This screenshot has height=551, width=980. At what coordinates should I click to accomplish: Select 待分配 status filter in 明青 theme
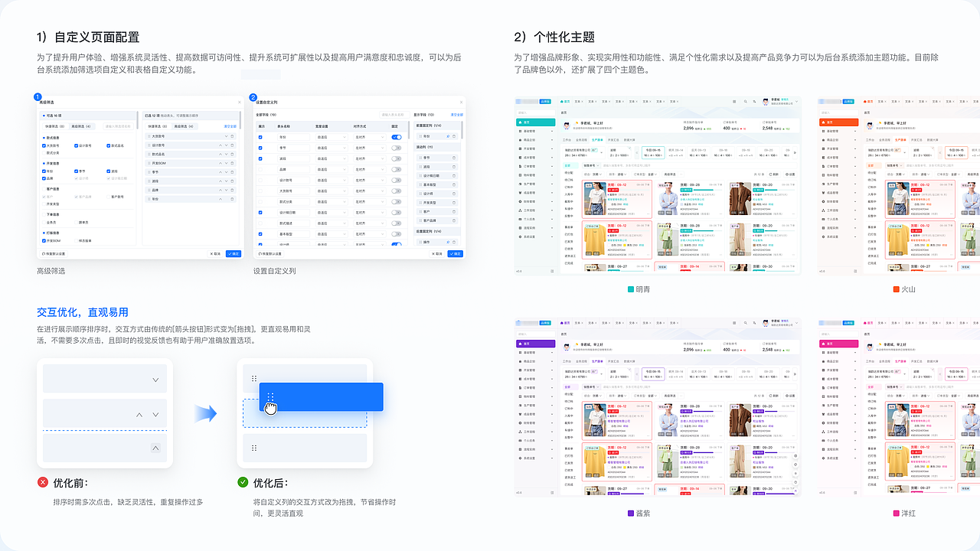[569, 173]
